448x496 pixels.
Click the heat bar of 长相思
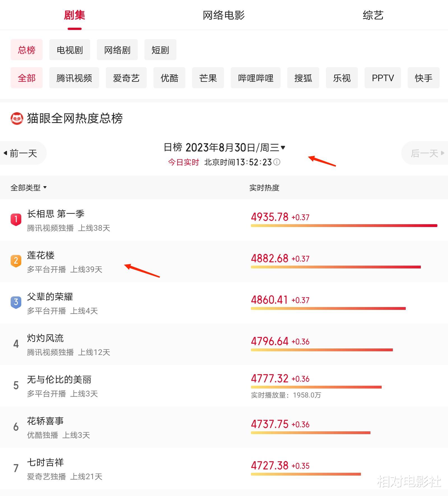click(344, 226)
